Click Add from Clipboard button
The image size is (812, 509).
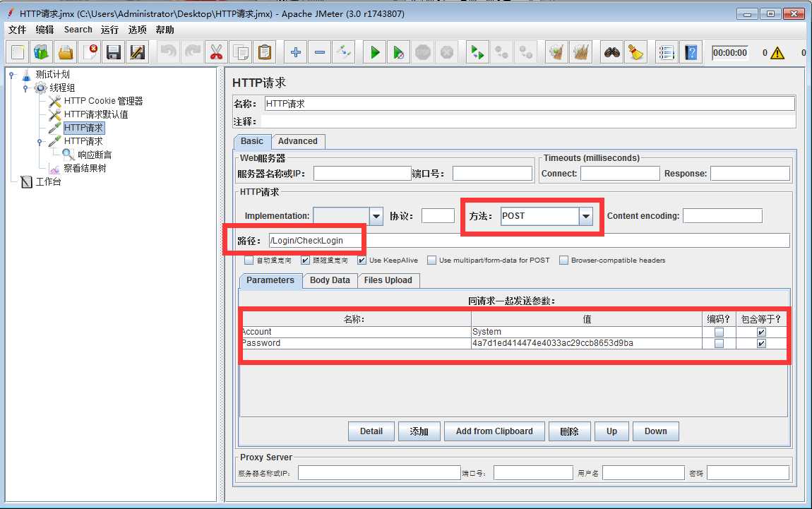[x=494, y=431]
